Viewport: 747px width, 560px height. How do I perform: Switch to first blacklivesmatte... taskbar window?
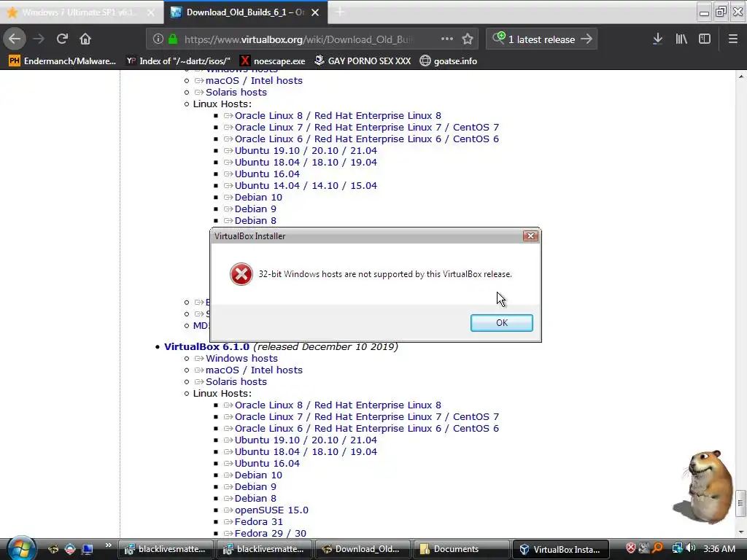(x=166, y=549)
